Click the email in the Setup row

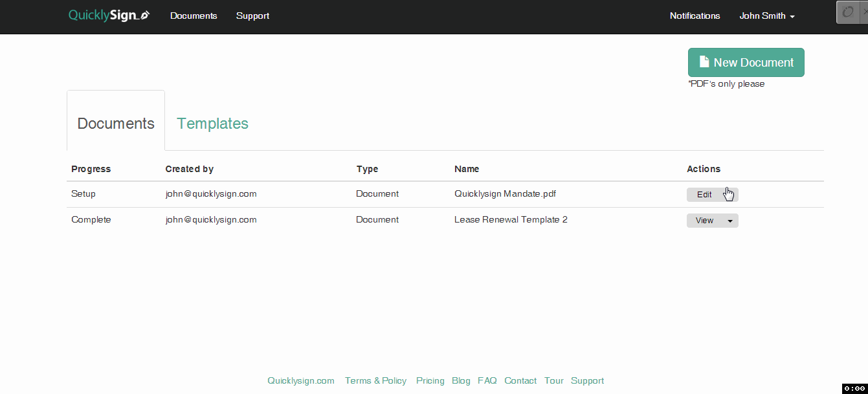[x=211, y=193]
